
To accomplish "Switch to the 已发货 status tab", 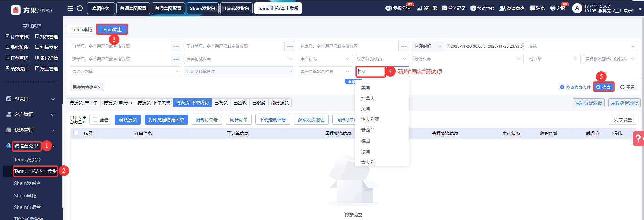I will (221, 103).
